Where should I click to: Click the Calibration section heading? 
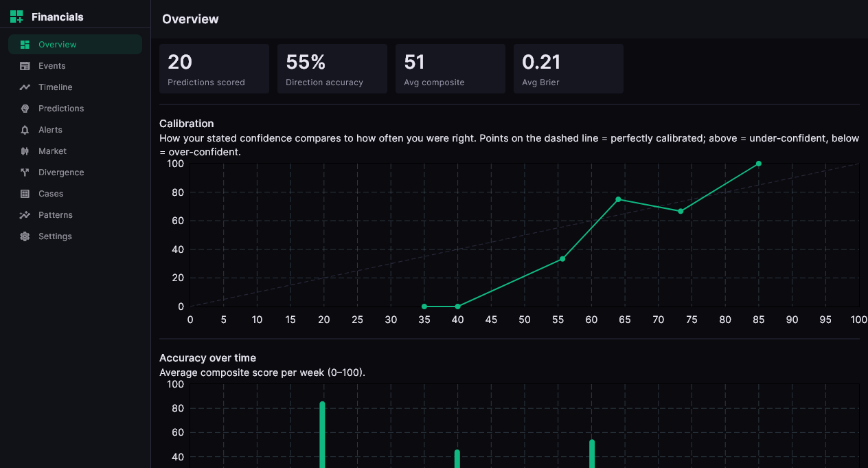(x=187, y=124)
